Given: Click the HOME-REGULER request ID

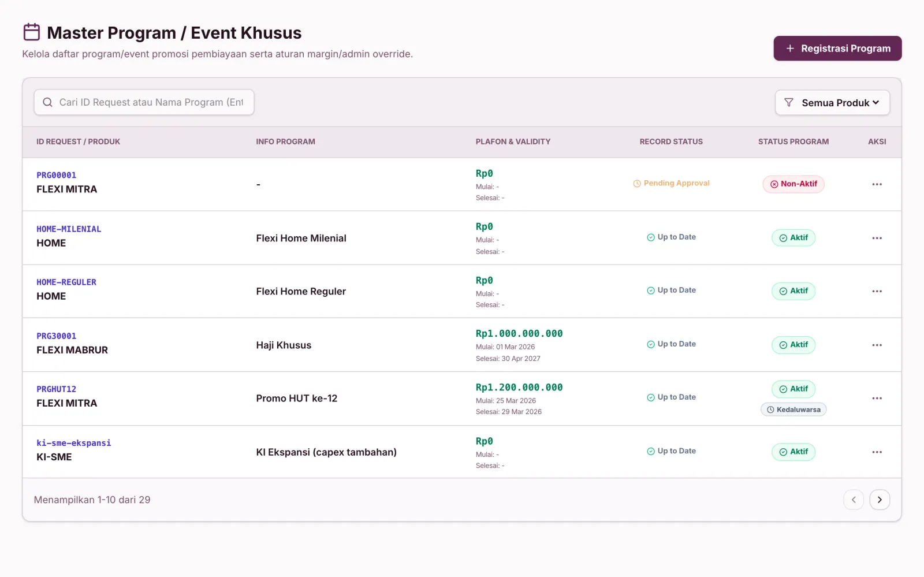Looking at the screenshot, I should 66,282.
